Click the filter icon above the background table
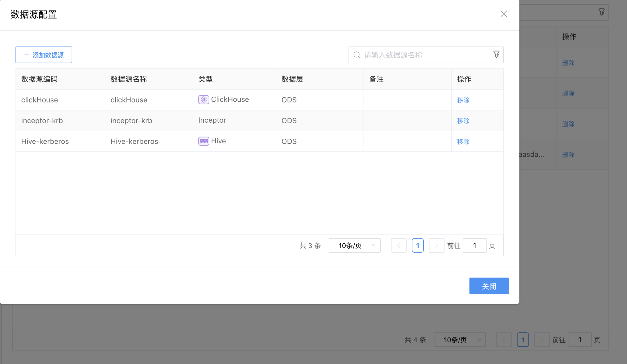This screenshot has width=627, height=364. point(602,12)
